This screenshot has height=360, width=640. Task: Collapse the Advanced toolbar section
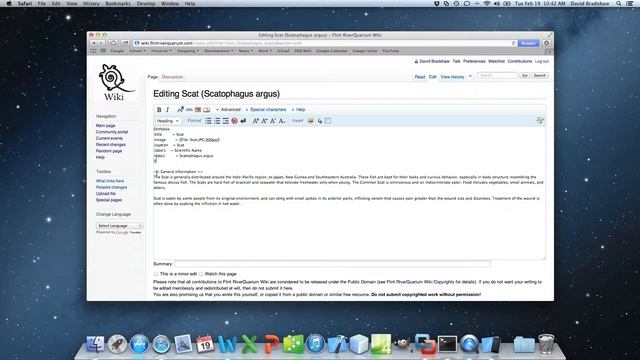click(x=229, y=110)
